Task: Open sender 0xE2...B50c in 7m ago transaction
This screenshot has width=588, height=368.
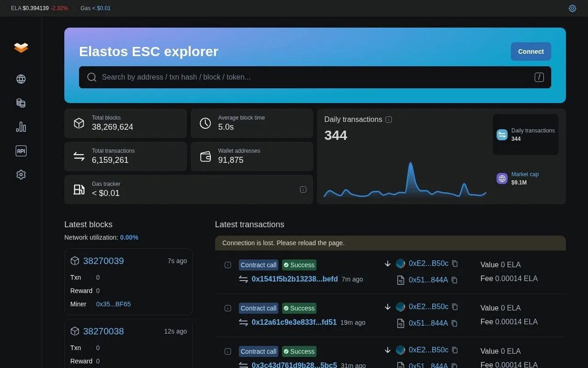Action: coord(429,264)
